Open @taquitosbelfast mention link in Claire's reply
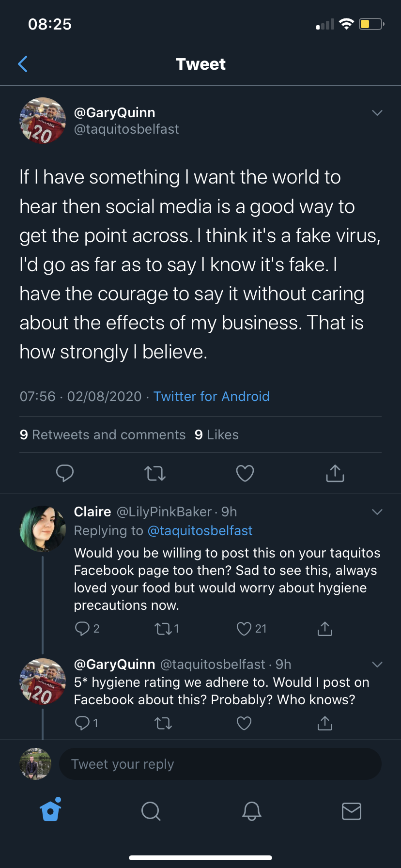 (200, 531)
